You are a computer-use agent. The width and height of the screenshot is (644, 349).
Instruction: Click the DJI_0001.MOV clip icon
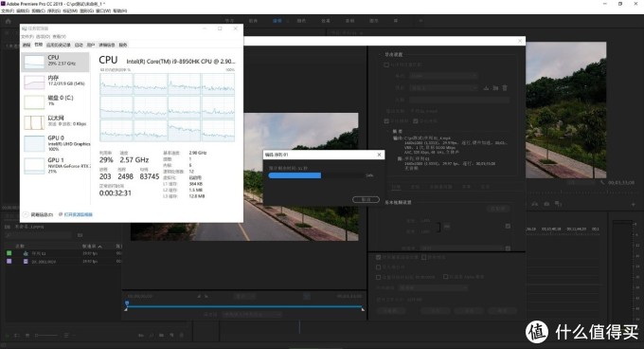[x=26, y=262]
